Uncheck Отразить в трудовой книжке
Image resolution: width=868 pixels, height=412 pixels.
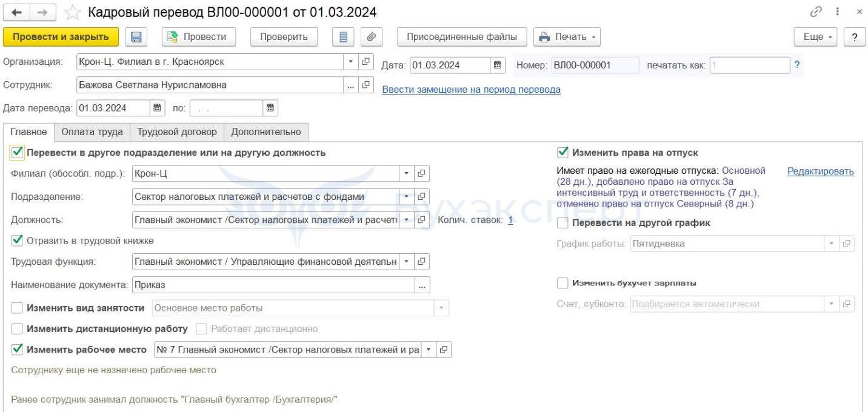pyautogui.click(x=18, y=241)
